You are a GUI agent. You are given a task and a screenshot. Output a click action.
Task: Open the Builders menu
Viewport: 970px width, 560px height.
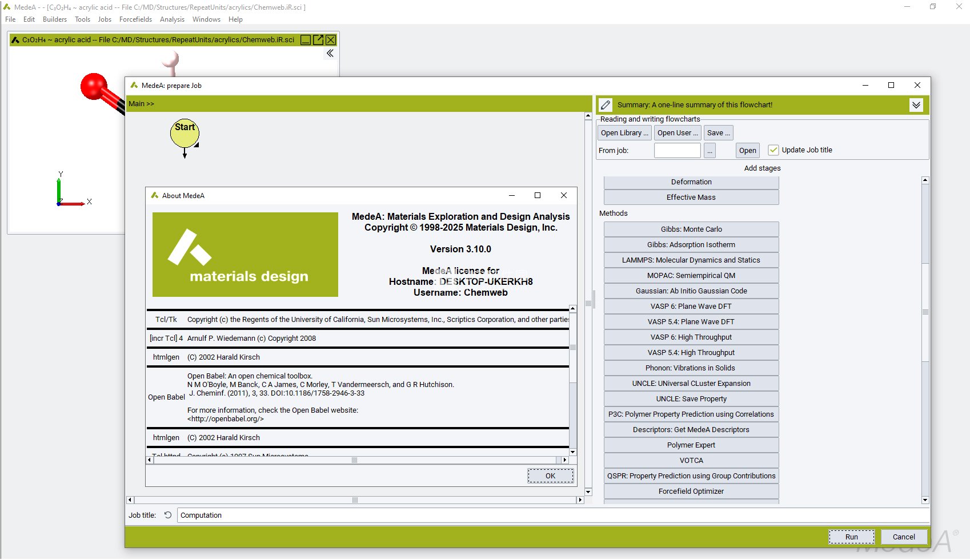pos(55,19)
